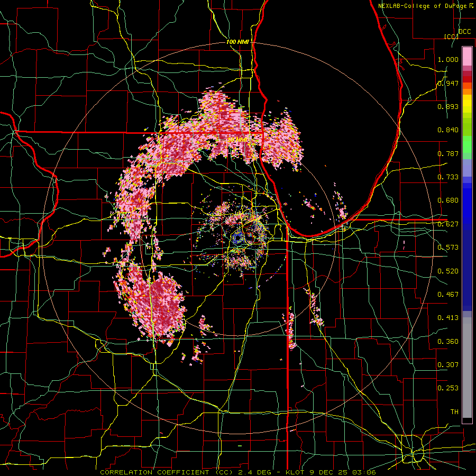This screenshot has width=476, height=476.
Task: Click the 100 NMI range ring label
Action: (237, 42)
